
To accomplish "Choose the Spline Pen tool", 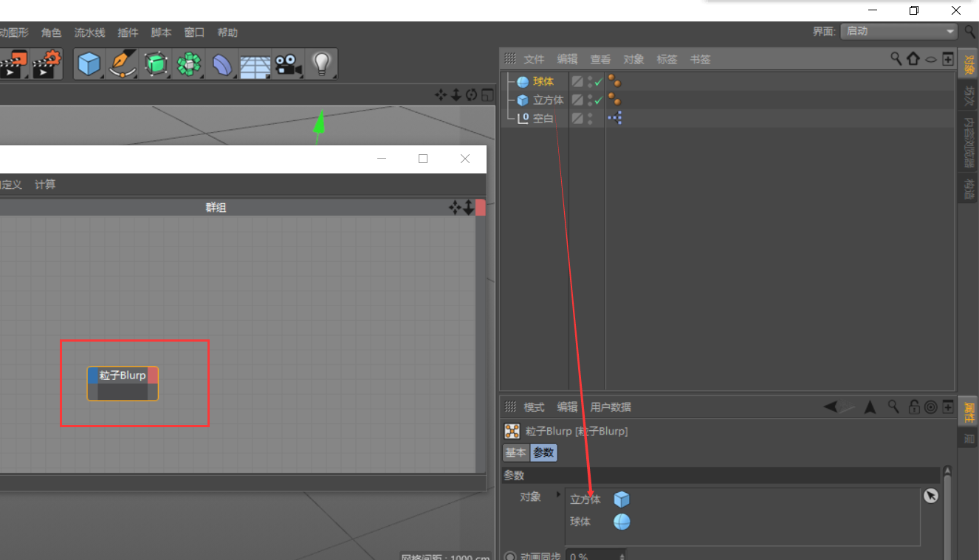I will pos(123,64).
